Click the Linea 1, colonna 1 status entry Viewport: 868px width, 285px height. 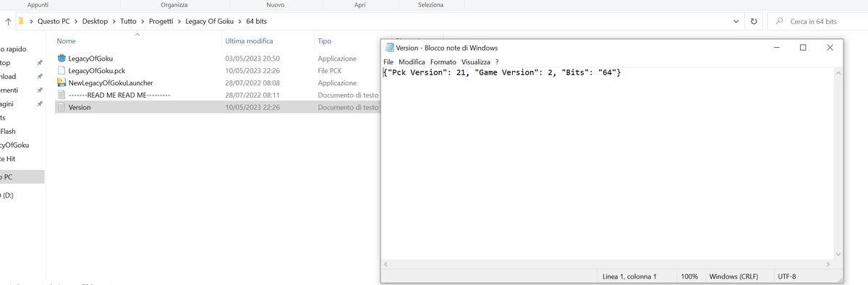click(629, 276)
